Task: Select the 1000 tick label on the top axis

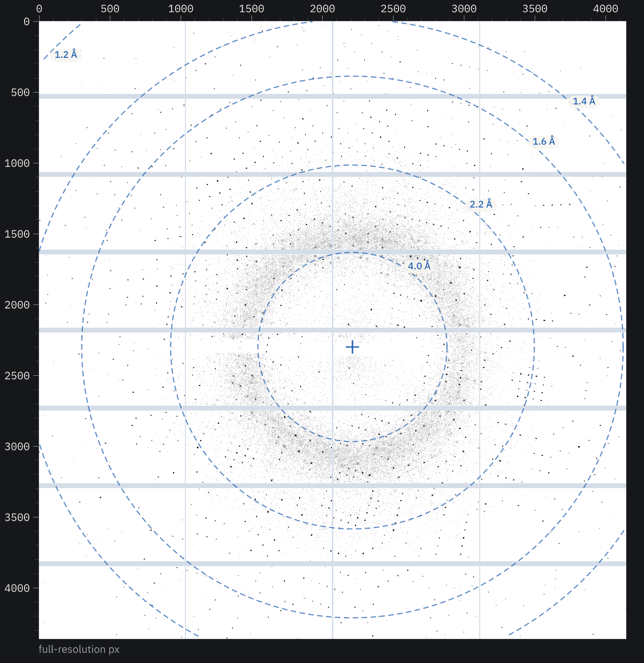Action: 181,9
